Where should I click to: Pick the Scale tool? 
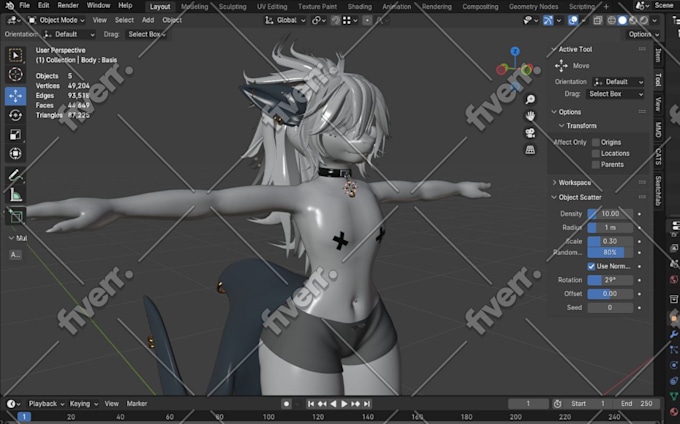pyautogui.click(x=16, y=134)
